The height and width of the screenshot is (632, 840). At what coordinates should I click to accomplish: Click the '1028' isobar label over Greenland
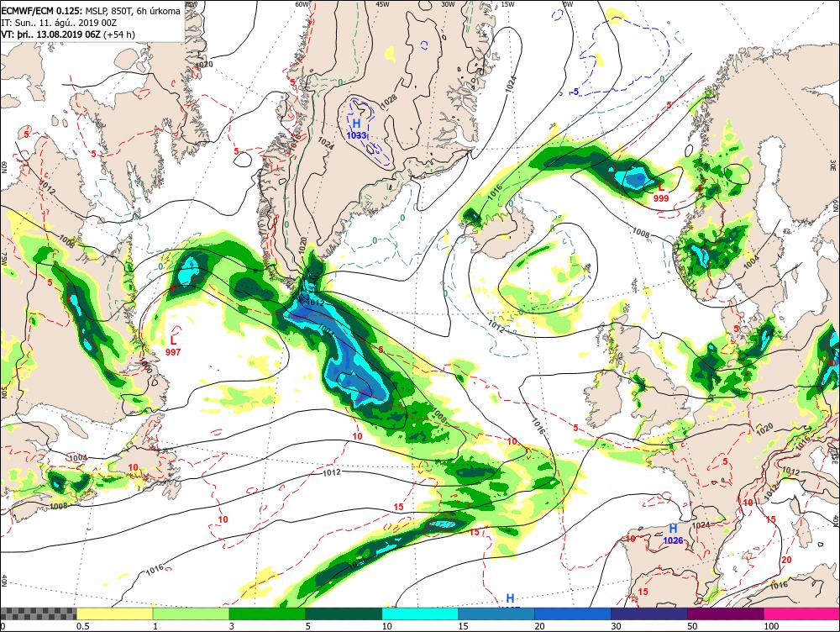coord(389,100)
